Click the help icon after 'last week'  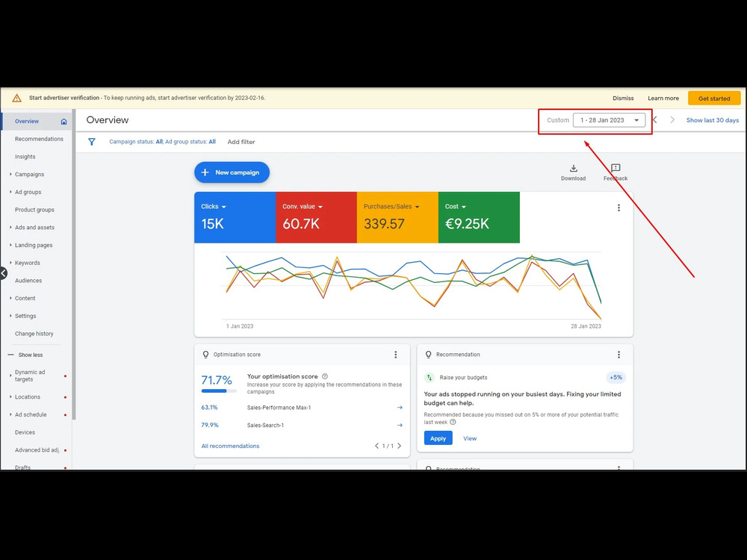(x=453, y=422)
